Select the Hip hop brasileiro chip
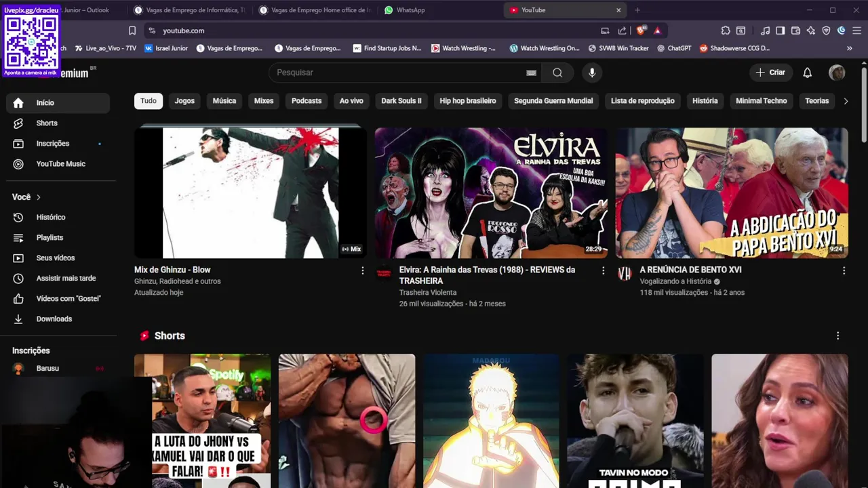Image resolution: width=868 pixels, height=488 pixels. pos(468,101)
